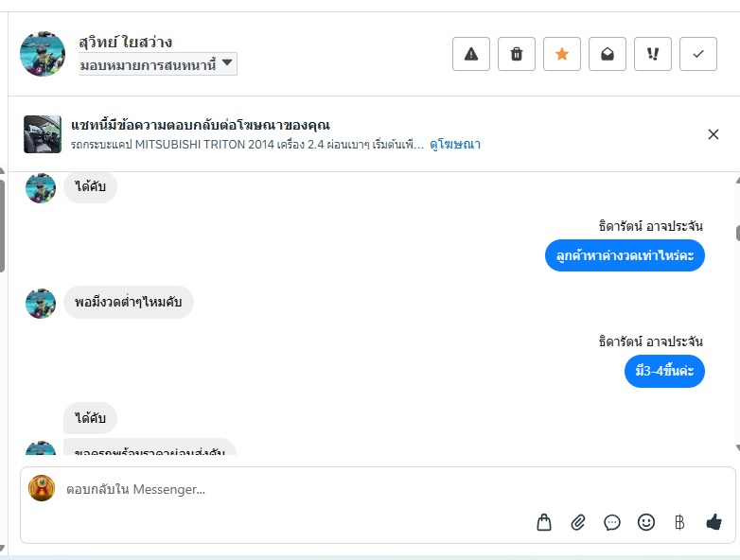The height and width of the screenshot is (560, 740).
Task: Click the chat scrollbar down arrow
Action: [x=736, y=447]
